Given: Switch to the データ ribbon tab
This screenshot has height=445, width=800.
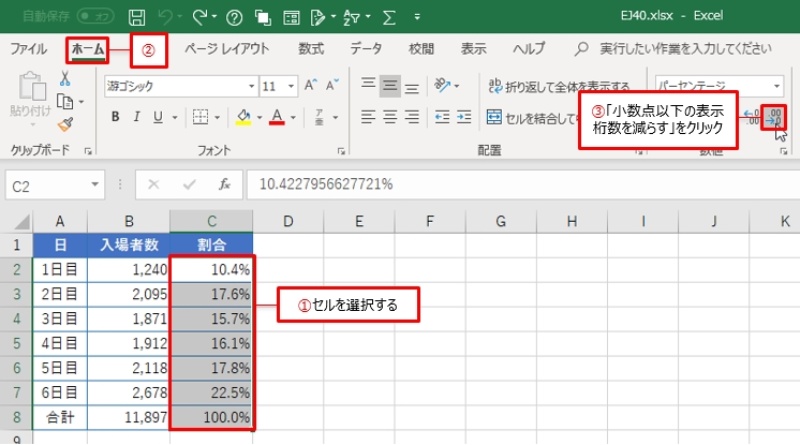Looking at the screenshot, I should [366, 48].
